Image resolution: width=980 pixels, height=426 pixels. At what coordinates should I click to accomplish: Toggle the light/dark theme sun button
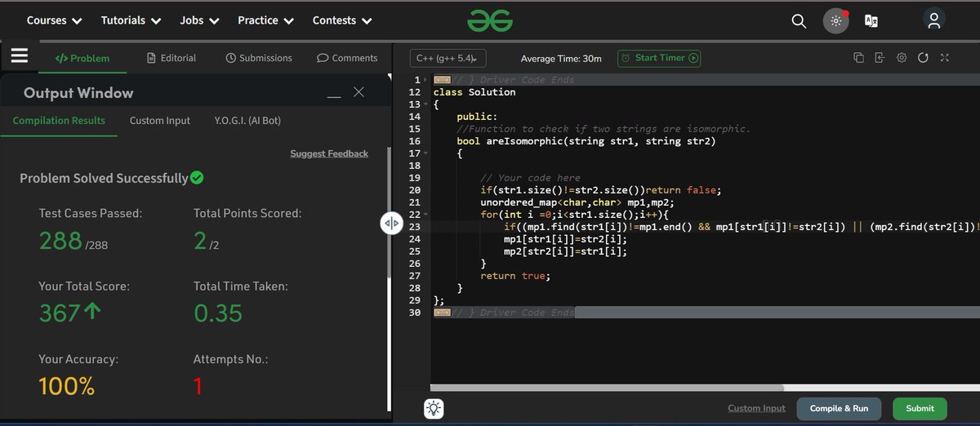836,21
